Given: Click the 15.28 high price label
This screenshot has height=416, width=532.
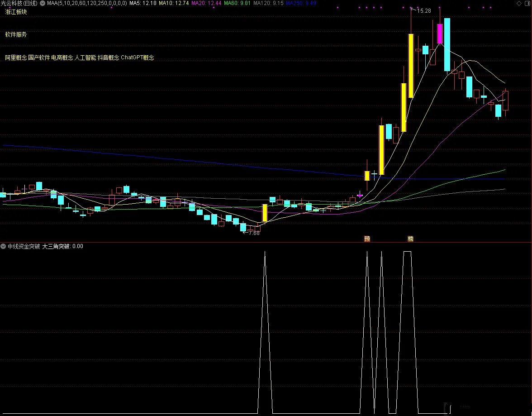Looking at the screenshot, I should 424,11.
